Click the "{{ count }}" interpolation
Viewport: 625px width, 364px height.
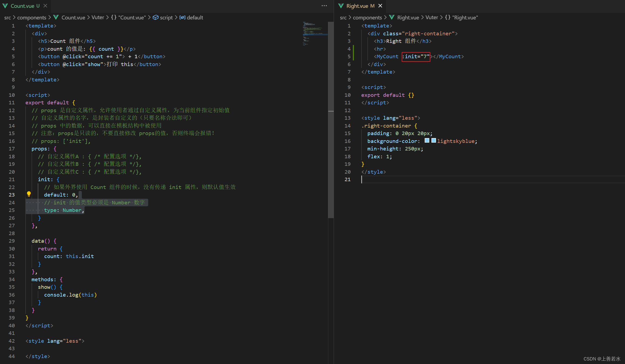[x=106, y=49]
